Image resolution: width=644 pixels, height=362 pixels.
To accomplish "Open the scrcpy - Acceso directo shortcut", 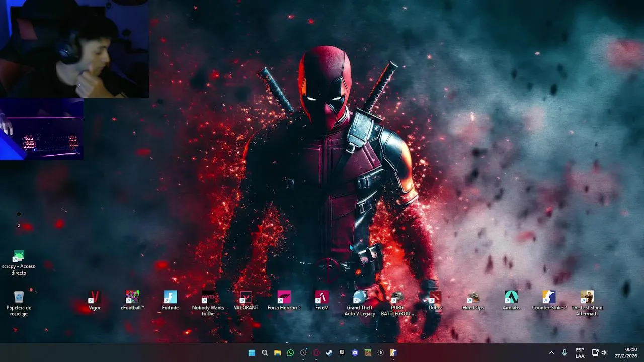I will [x=19, y=262].
